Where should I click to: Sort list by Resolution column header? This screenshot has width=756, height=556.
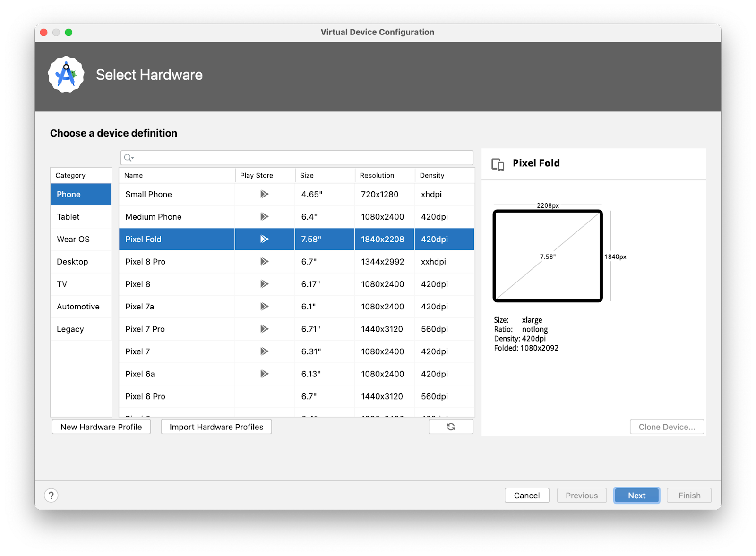377,175
